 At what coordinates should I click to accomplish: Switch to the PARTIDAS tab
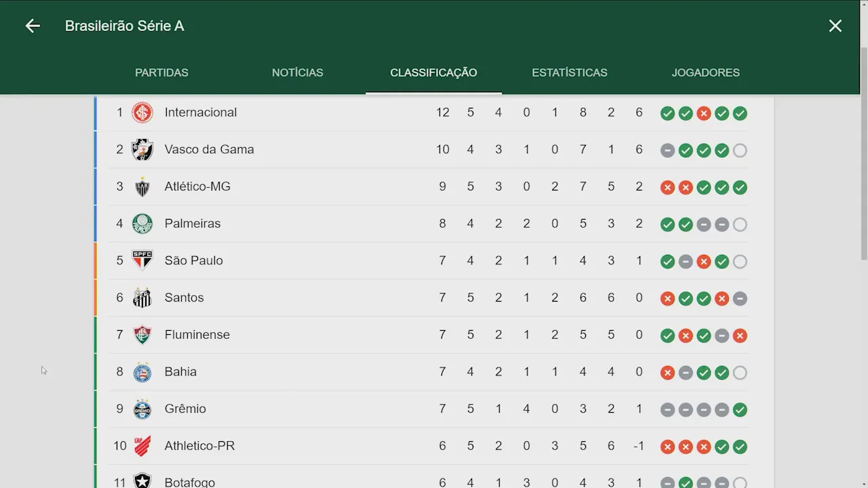coord(161,73)
